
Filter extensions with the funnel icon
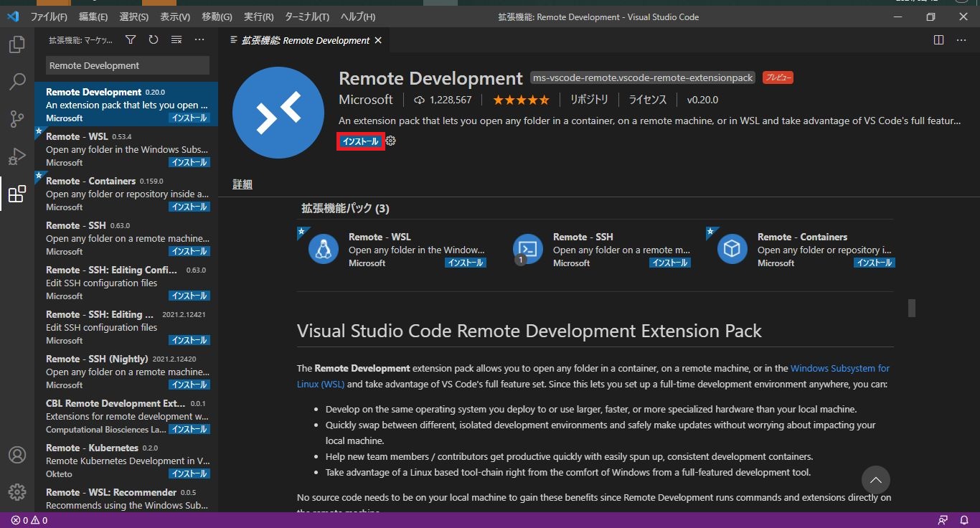(129, 40)
